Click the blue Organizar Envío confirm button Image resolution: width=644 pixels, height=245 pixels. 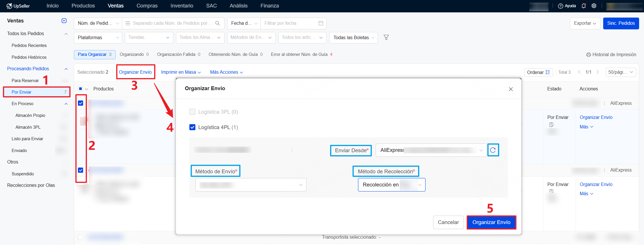491,222
